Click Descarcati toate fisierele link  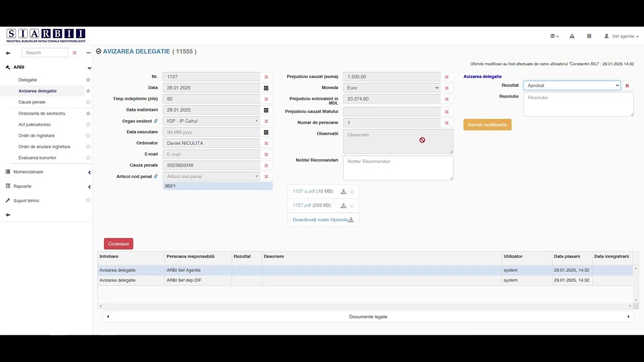(323, 220)
